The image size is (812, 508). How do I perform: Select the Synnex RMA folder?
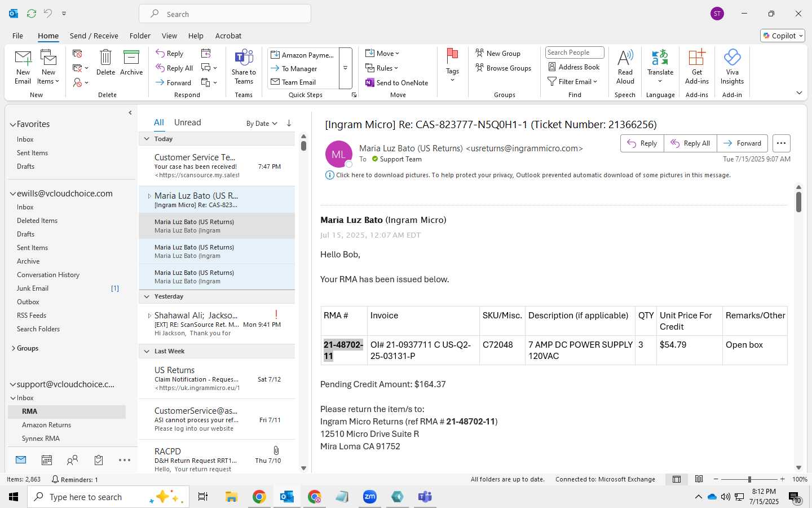pyautogui.click(x=67, y=439)
